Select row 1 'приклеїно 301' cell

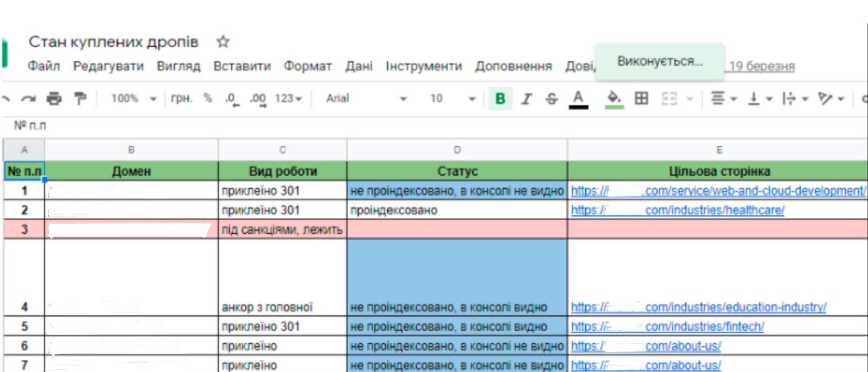[x=282, y=191]
